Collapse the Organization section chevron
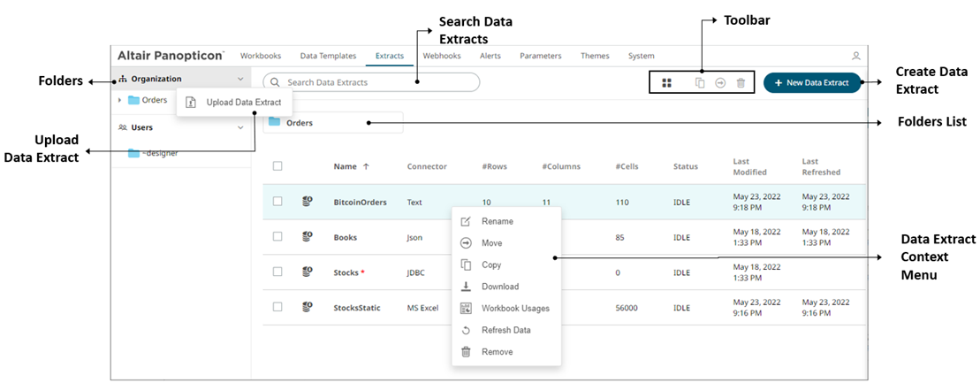 (x=240, y=79)
